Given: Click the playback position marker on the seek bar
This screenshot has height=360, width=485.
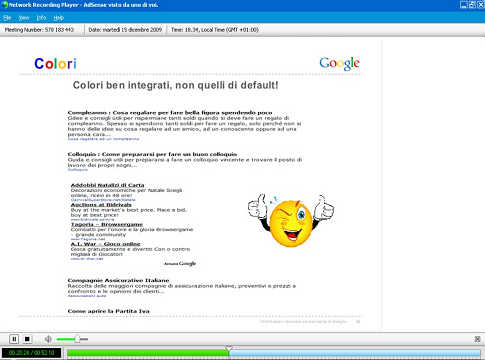Looking at the screenshot, I should 229,349.
